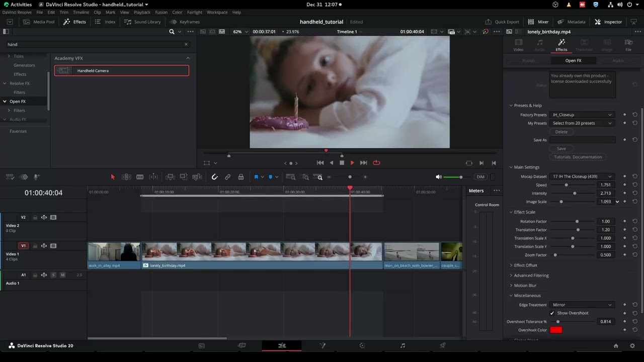Switch to the Fairlight page
The width and height of the screenshot is (644, 362).
tap(403, 346)
